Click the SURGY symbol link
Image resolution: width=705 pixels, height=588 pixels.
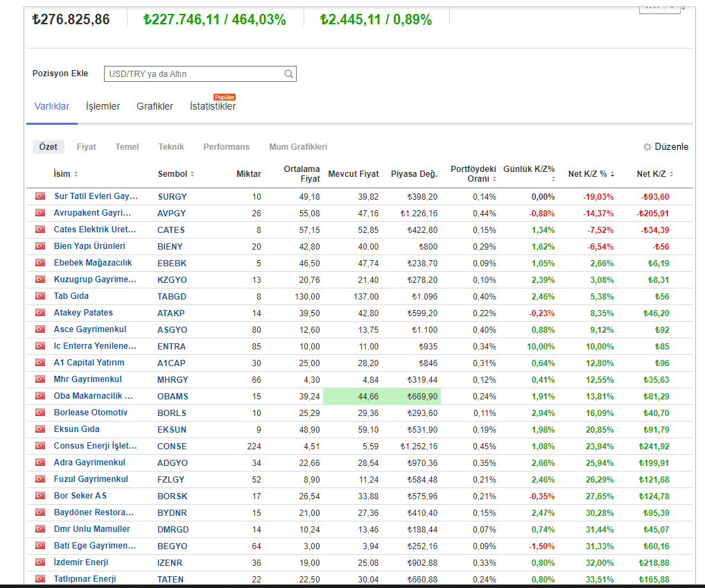click(172, 197)
